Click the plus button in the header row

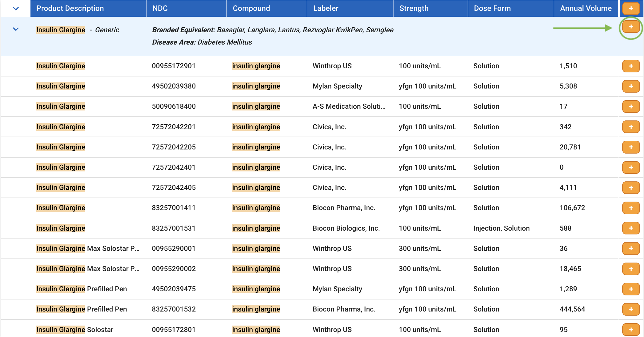point(631,8)
